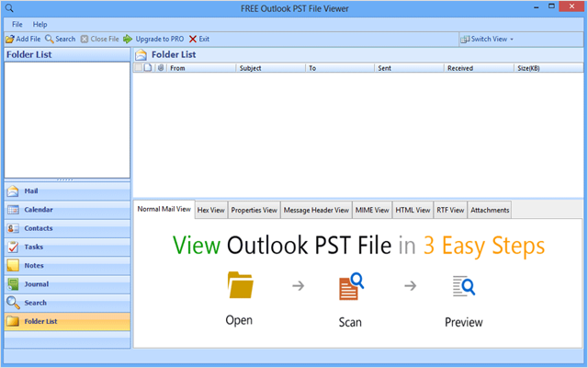Sort messages by the Sent column header
Image resolution: width=588 pixels, height=368 pixels.
click(x=409, y=68)
